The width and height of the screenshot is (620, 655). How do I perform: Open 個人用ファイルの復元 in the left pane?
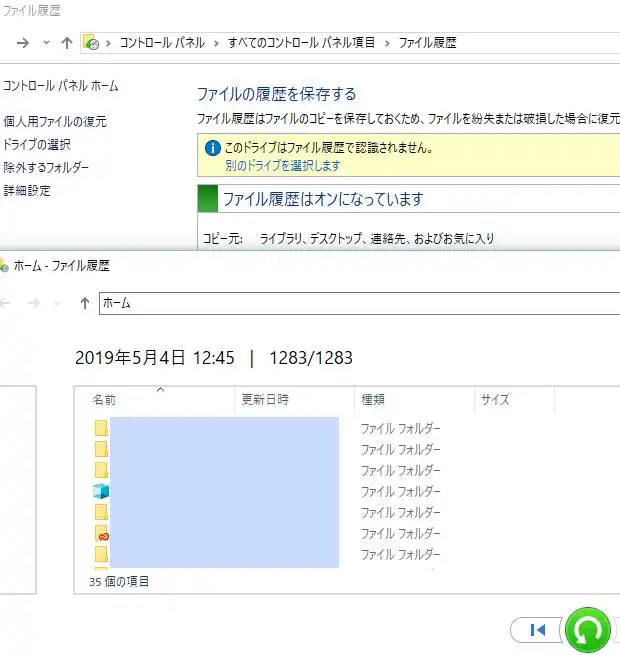(55, 122)
